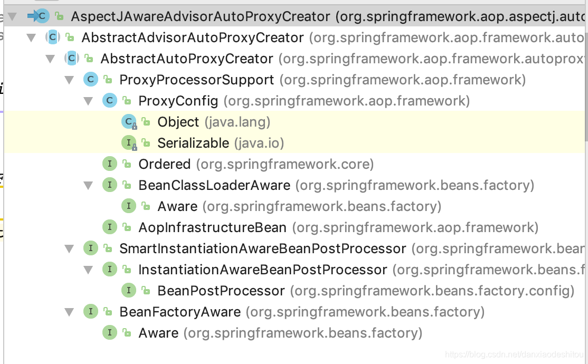The width and height of the screenshot is (588, 364).
Task: Click the final class icon beside Object
Action: pos(128,121)
